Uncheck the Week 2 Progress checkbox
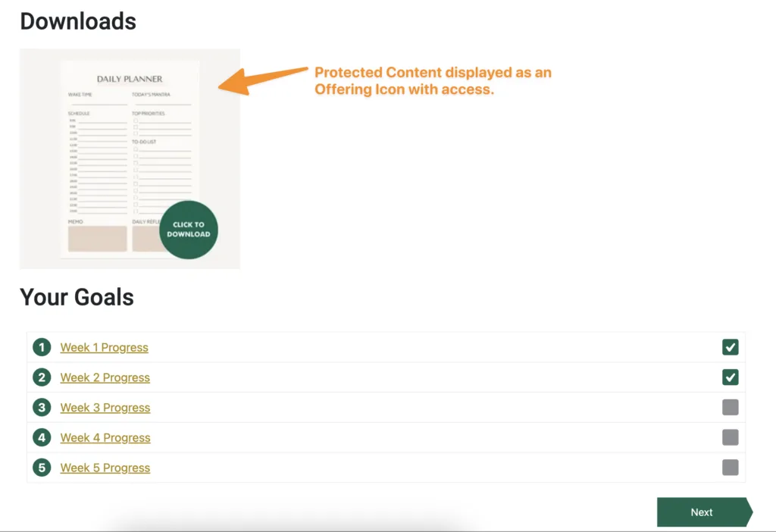 point(730,377)
